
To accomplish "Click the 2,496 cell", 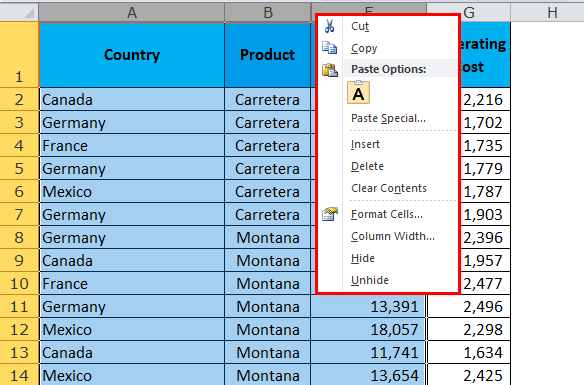I will 469,306.
